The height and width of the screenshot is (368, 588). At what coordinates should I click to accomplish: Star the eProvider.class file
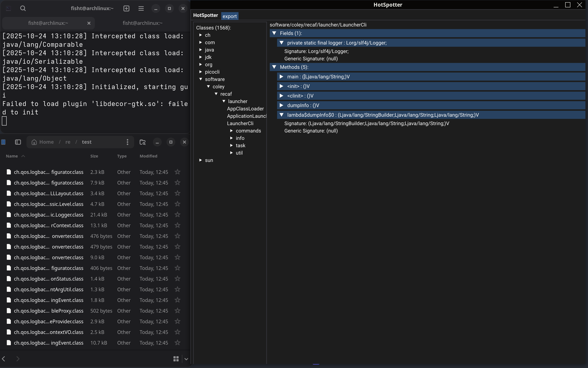(x=178, y=321)
